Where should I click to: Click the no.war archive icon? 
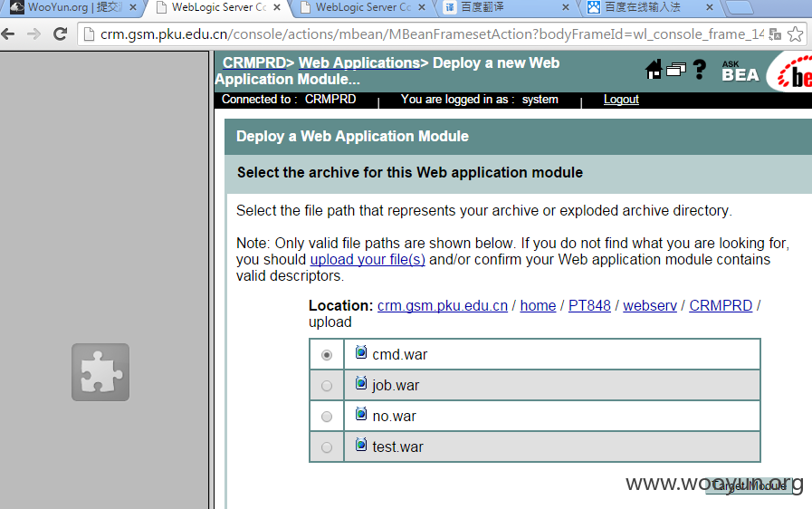click(x=361, y=414)
